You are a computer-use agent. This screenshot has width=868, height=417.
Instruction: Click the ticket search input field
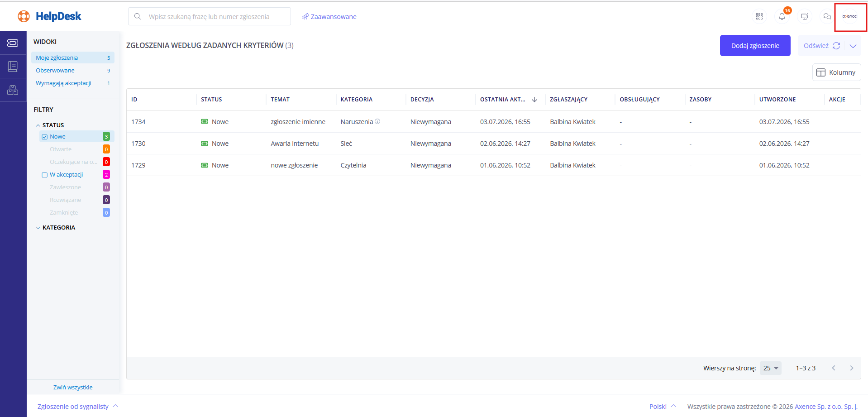click(x=210, y=16)
